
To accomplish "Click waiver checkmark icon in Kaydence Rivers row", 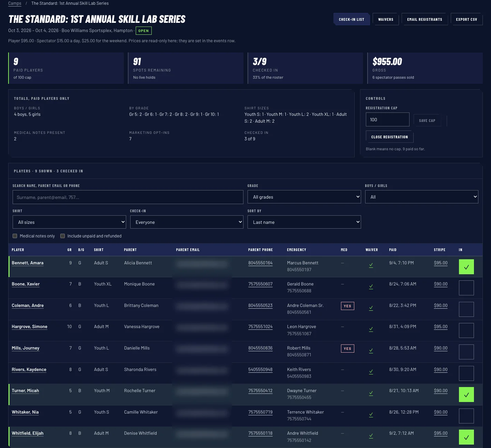I will click(x=371, y=372).
